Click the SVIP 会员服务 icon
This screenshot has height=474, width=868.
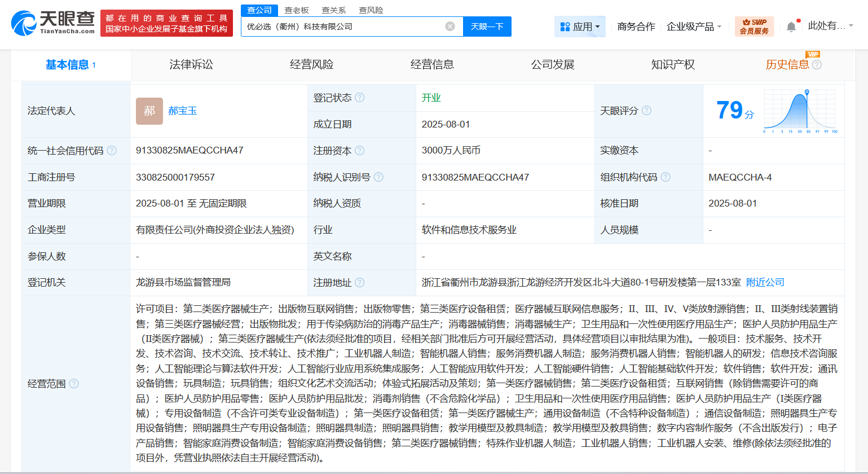754,26
